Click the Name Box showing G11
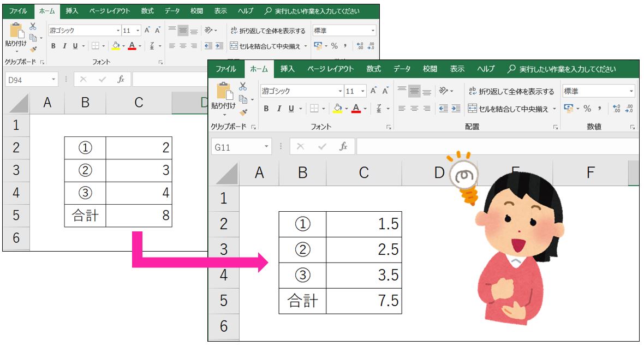Viewport: 644px width, 346px height. pos(240,146)
